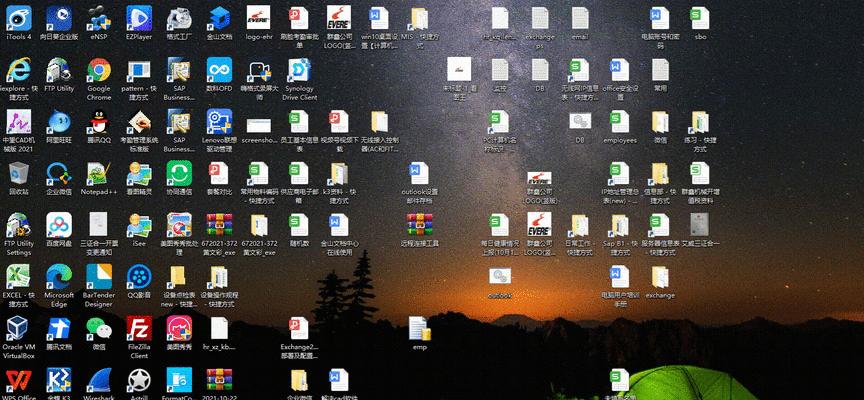This screenshot has height=400, width=864.
Task: Select the employees spreadsheet icon
Action: [620, 122]
